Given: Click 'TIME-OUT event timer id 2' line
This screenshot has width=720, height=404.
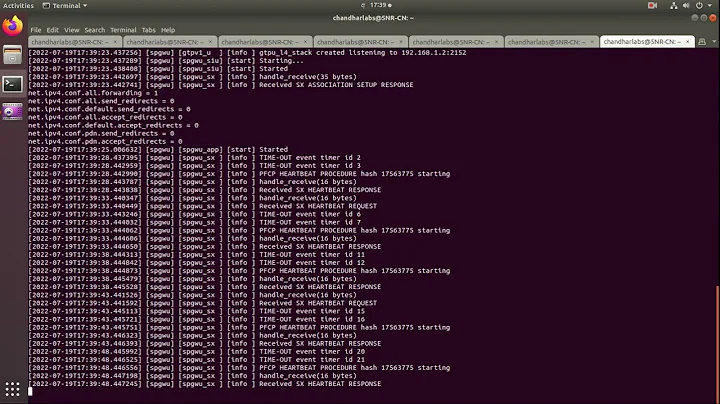Looking at the screenshot, I should click(x=194, y=157).
